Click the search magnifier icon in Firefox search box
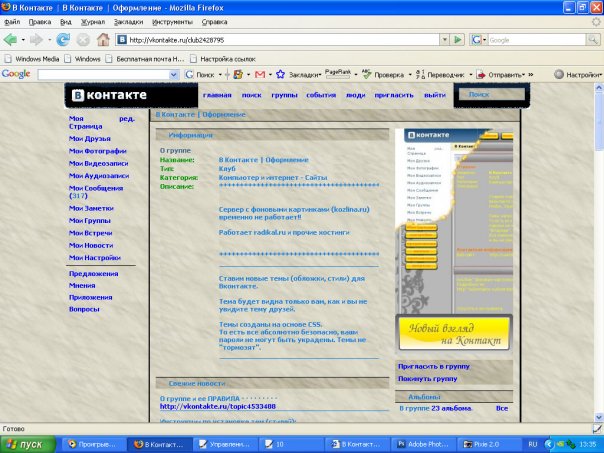604x453 pixels. [x=592, y=40]
